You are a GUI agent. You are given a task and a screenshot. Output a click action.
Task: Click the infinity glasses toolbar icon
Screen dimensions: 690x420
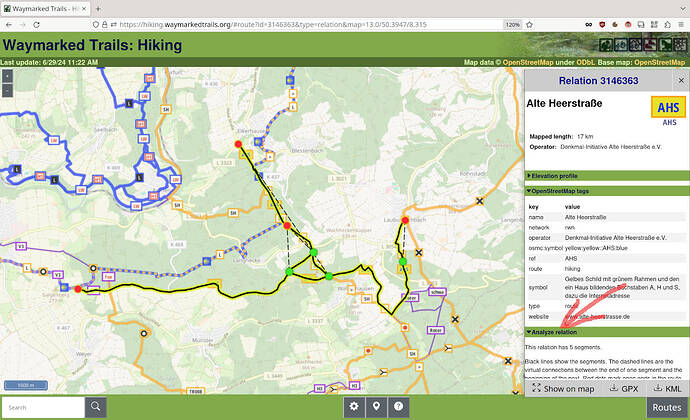588,25
